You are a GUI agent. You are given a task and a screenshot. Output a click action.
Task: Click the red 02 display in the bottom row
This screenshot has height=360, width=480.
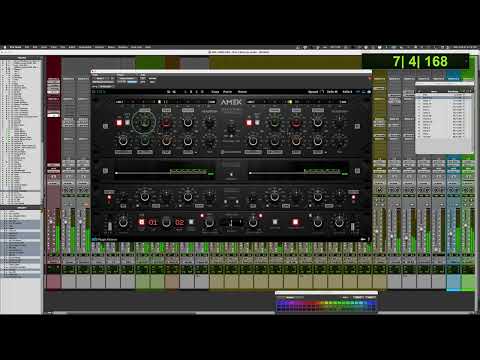coord(180,222)
